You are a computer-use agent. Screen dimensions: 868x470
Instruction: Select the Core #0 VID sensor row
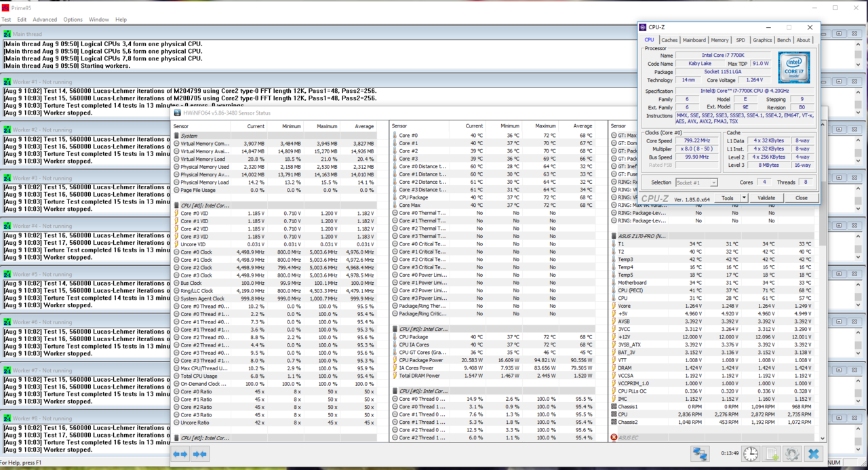(x=275, y=213)
